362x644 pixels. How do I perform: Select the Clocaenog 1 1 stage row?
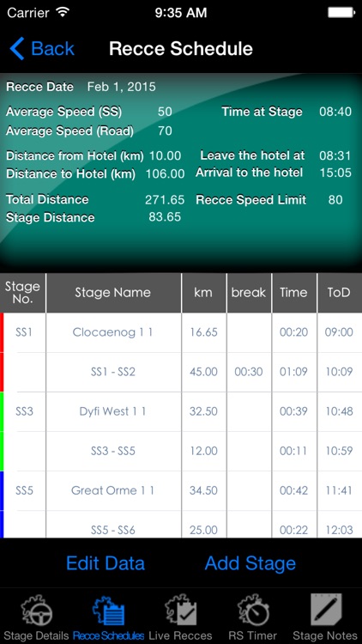point(181,332)
